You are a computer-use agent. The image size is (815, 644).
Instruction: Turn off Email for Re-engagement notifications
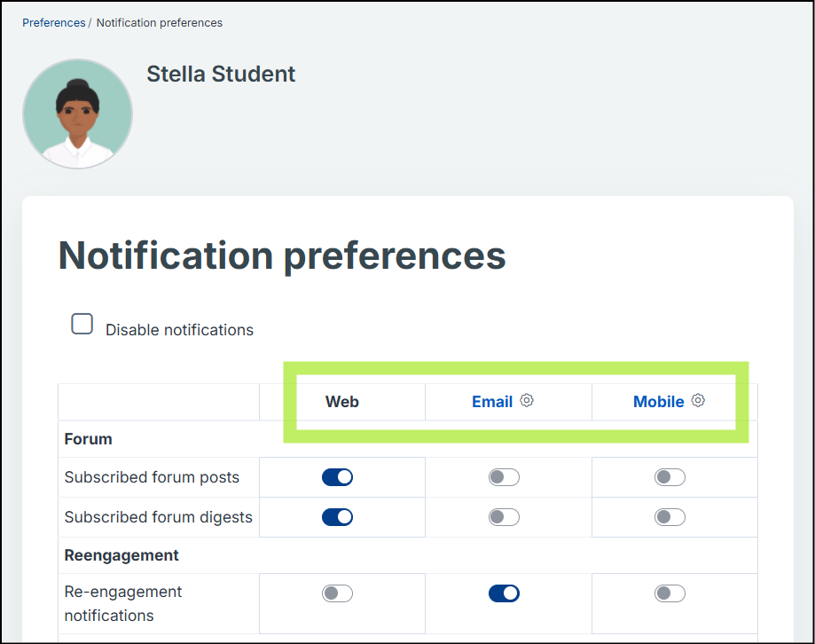(x=504, y=593)
